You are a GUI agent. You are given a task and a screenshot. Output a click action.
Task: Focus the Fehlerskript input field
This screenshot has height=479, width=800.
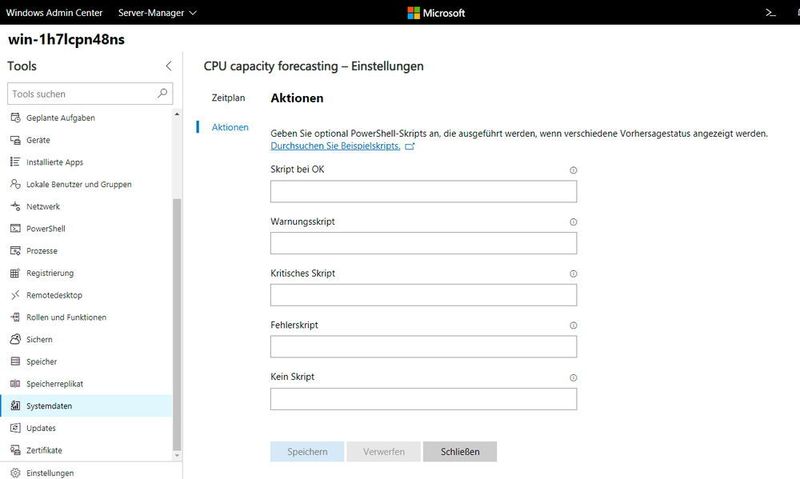(423, 347)
